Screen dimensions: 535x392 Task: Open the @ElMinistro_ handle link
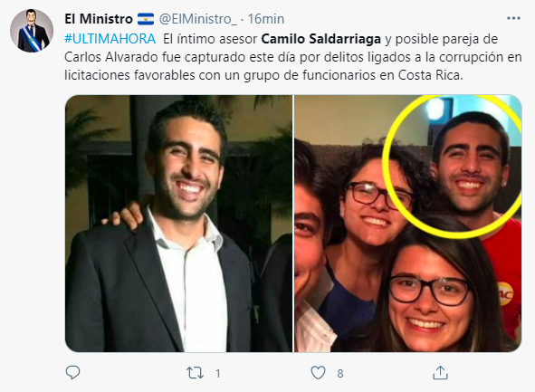(198, 19)
